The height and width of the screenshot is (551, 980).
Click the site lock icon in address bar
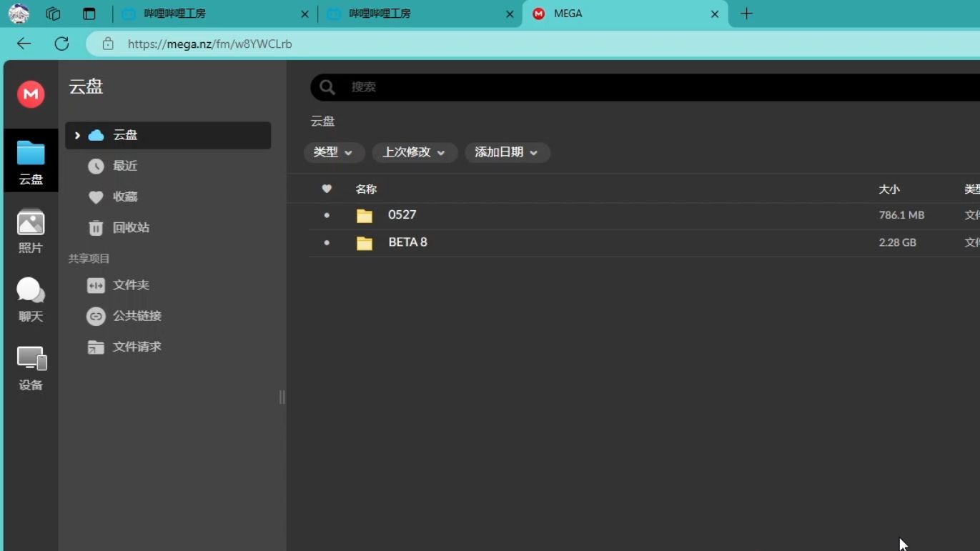pos(108,44)
